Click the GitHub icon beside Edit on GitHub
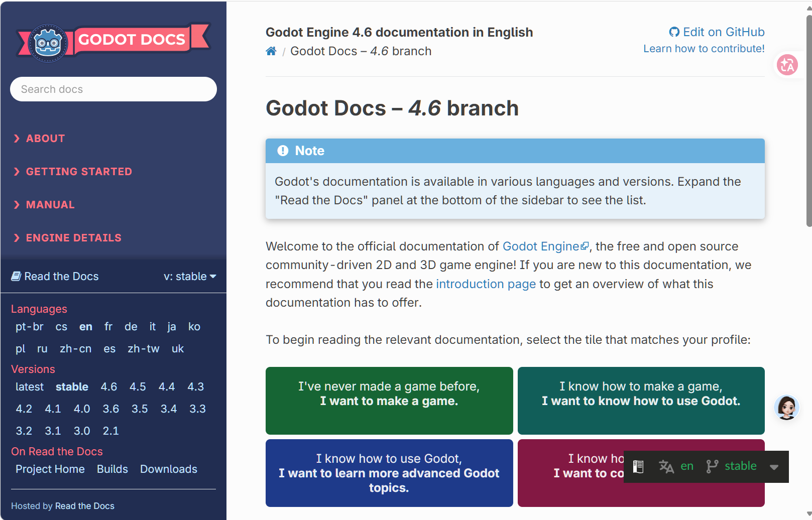This screenshot has height=520, width=812. pyautogui.click(x=674, y=32)
